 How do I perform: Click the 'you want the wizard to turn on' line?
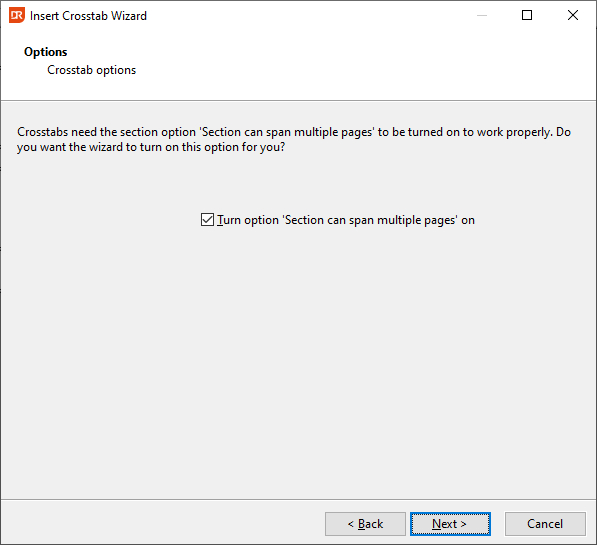tap(151, 147)
